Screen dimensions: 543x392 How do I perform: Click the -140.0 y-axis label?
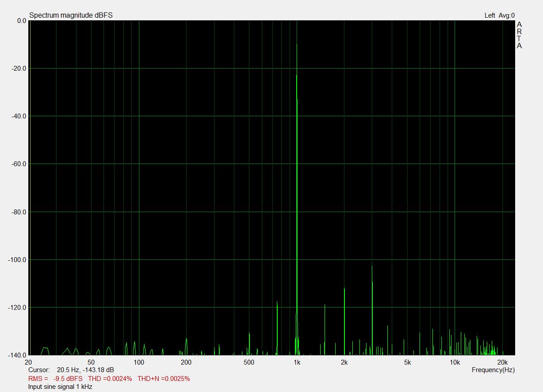17,355
